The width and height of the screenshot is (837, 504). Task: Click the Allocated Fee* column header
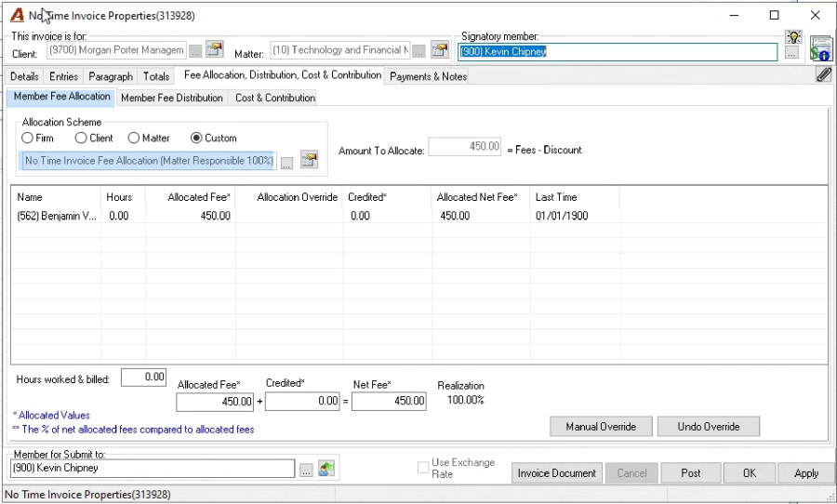pos(191,197)
